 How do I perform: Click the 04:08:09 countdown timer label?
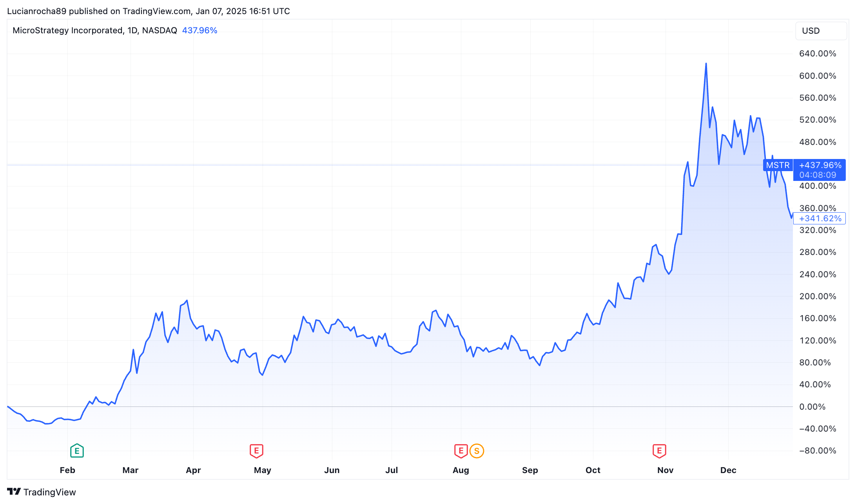pyautogui.click(x=818, y=175)
